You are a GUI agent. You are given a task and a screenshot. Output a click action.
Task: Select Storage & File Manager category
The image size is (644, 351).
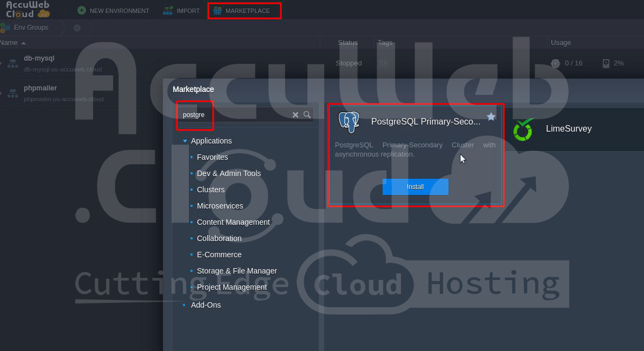pyautogui.click(x=236, y=271)
